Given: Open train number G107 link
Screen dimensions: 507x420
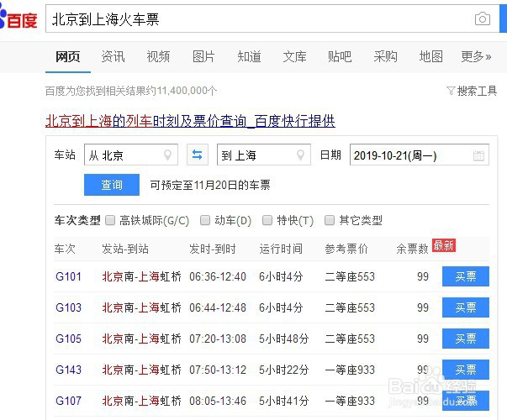Looking at the screenshot, I should 68,401.
